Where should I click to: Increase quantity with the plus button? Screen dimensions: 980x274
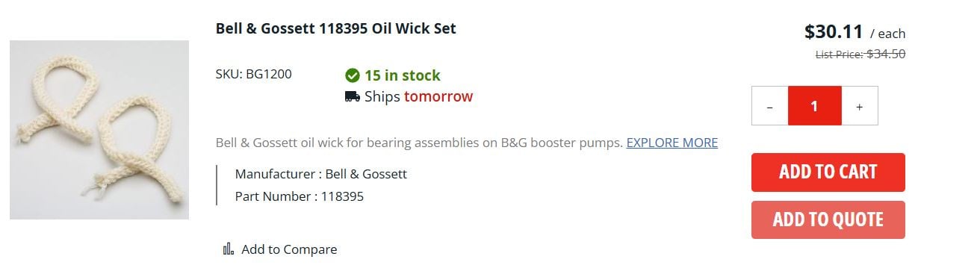[860, 106]
